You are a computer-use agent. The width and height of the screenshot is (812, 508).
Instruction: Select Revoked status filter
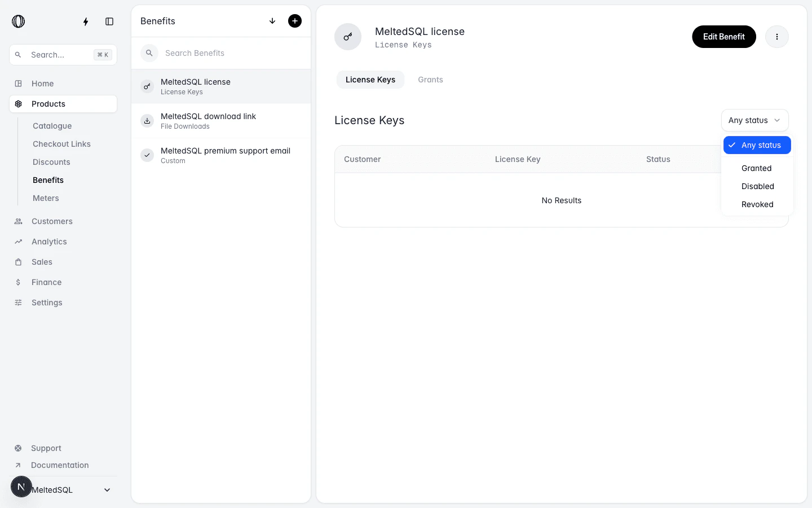pos(757,204)
